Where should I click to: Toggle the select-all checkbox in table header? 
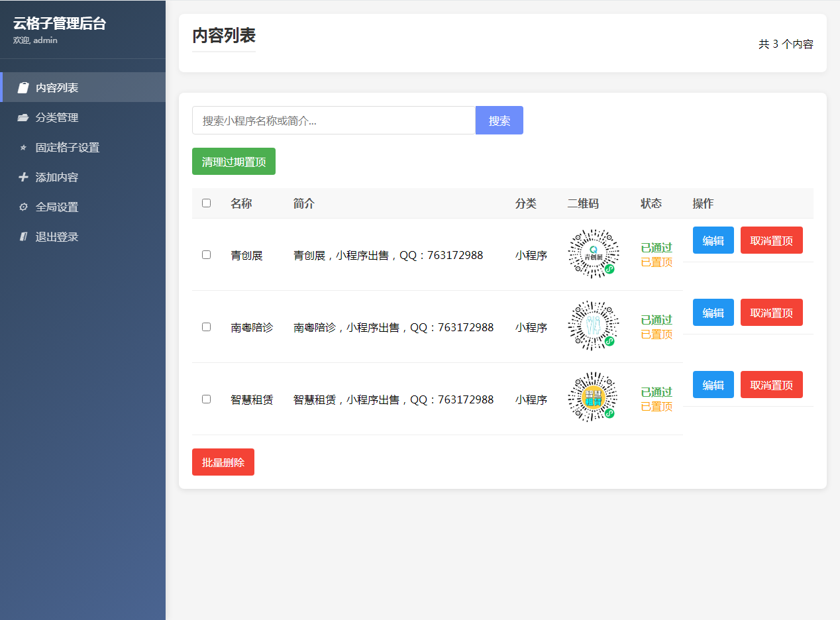pos(206,203)
